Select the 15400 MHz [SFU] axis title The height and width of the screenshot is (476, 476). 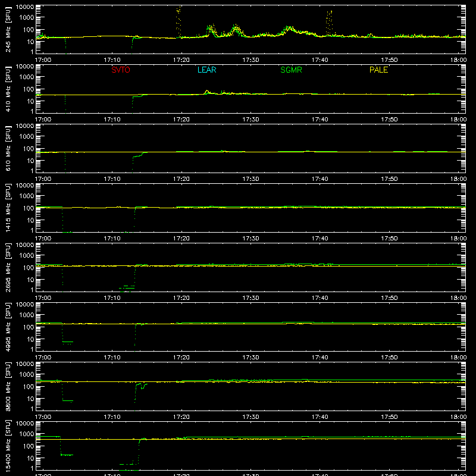point(8,446)
